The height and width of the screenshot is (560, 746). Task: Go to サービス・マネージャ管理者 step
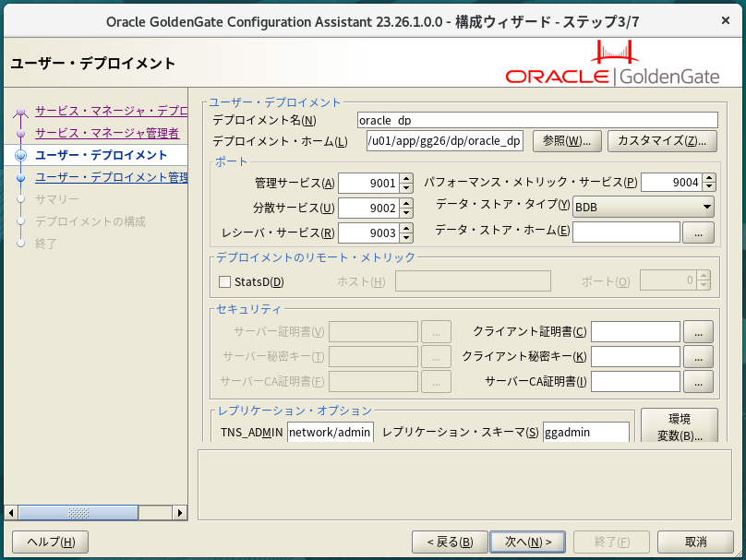tap(107, 133)
